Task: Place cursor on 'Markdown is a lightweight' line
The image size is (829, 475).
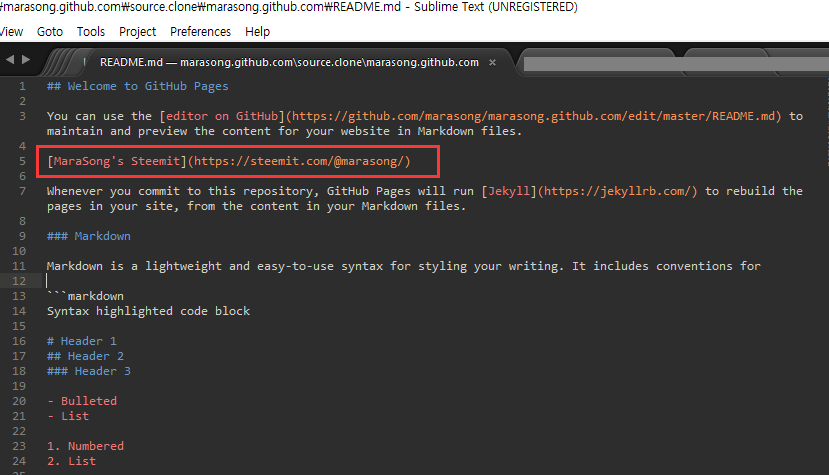Action: coord(403,266)
